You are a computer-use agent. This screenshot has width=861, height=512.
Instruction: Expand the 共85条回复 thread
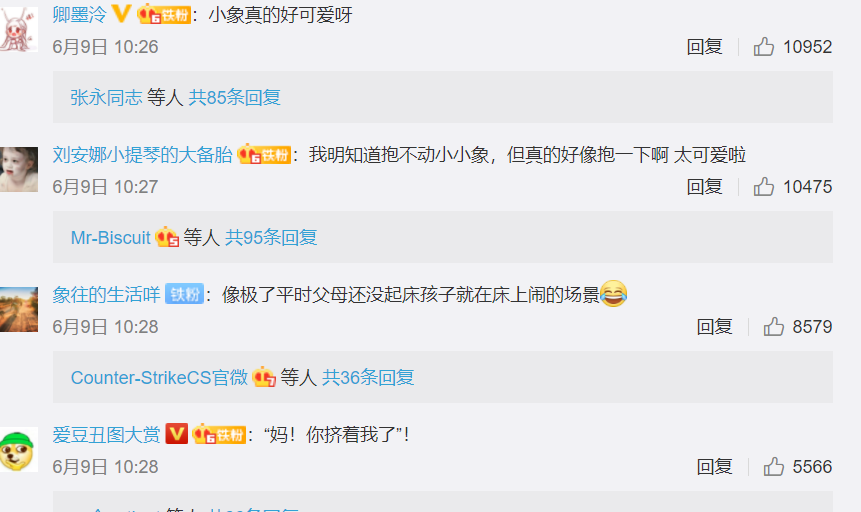(234, 98)
